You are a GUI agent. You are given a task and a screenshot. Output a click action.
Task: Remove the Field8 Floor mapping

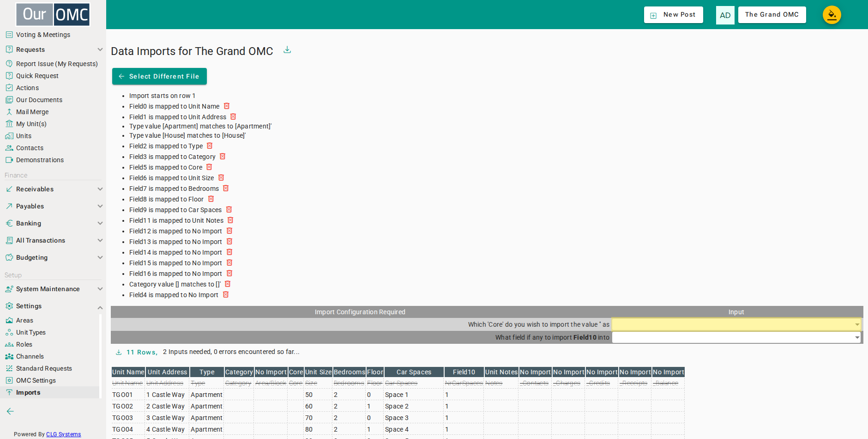pos(211,199)
